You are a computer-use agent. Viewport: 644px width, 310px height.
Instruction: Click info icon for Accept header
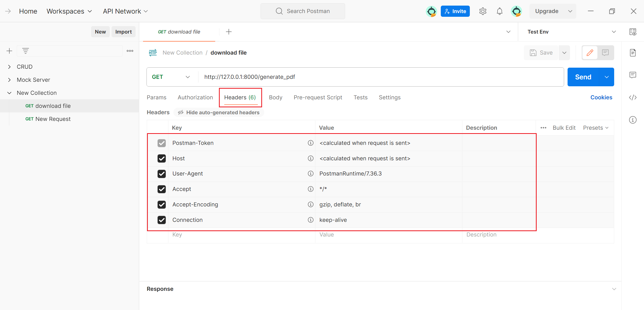tap(311, 189)
